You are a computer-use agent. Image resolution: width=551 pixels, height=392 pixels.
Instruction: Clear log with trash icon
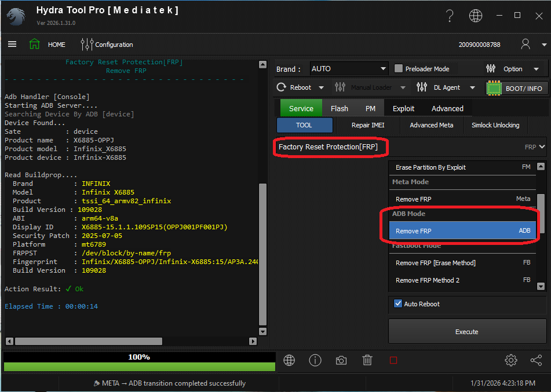(x=367, y=360)
